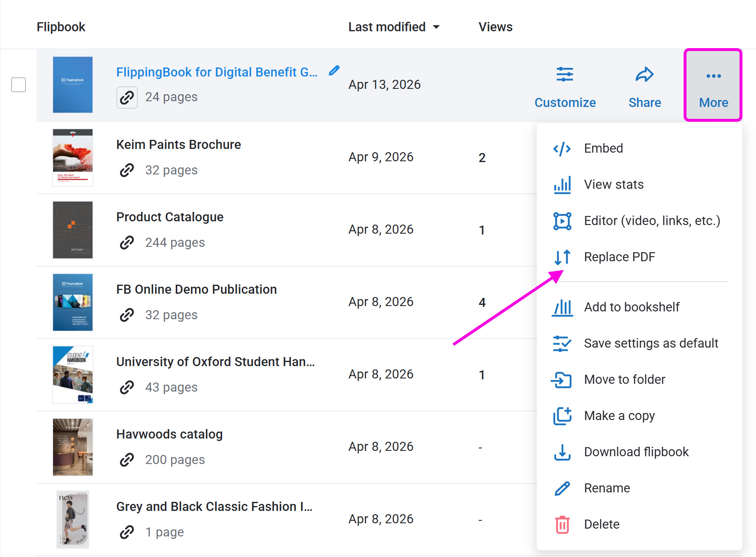Choose View stats in the menu
756x557 pixels.
tap(613, 184)
